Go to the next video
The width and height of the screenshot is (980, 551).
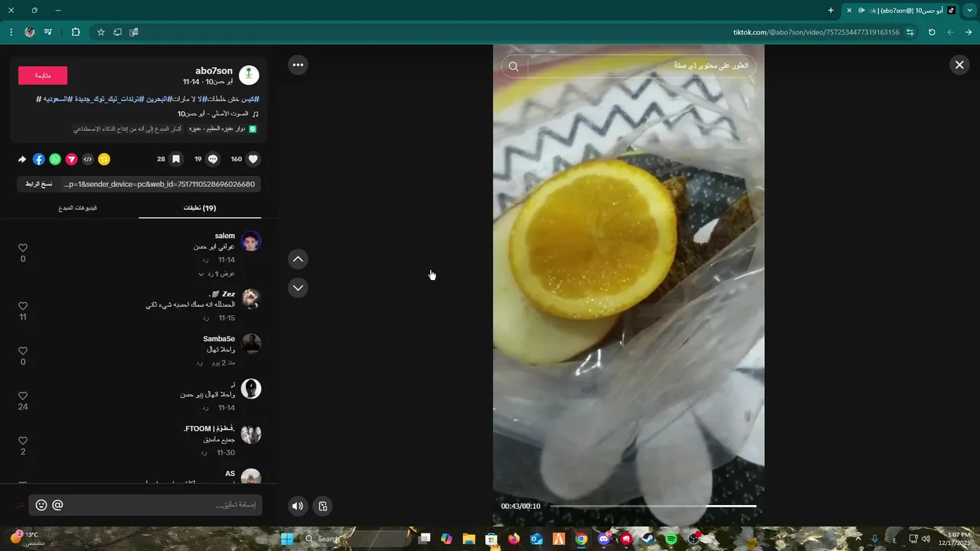298,288
